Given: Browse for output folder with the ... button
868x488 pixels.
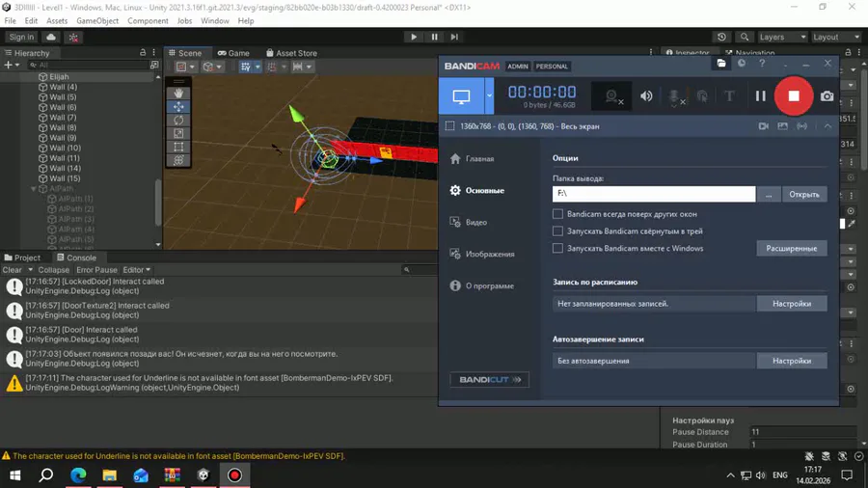Looking at the screenshot, I should pos(769,194).
